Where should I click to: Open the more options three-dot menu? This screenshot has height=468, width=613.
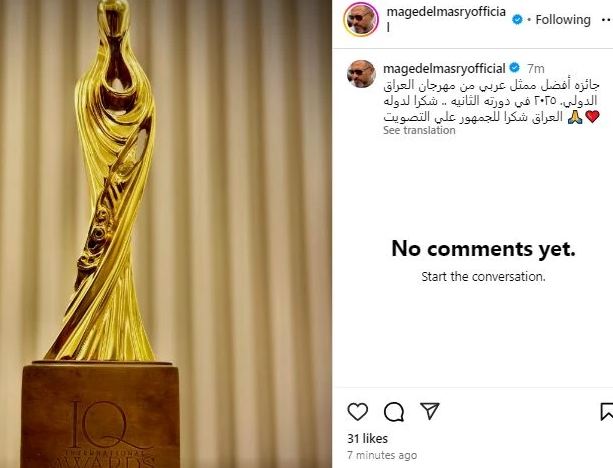pos(606,20)
